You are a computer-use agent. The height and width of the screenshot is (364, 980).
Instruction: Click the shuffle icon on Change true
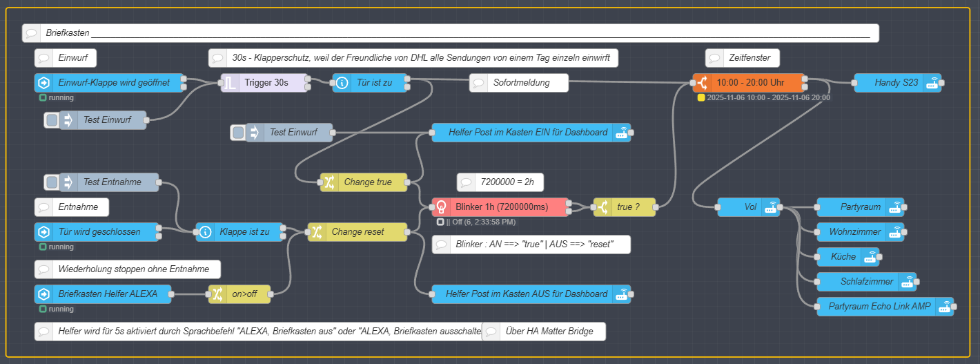click(329, 182)
